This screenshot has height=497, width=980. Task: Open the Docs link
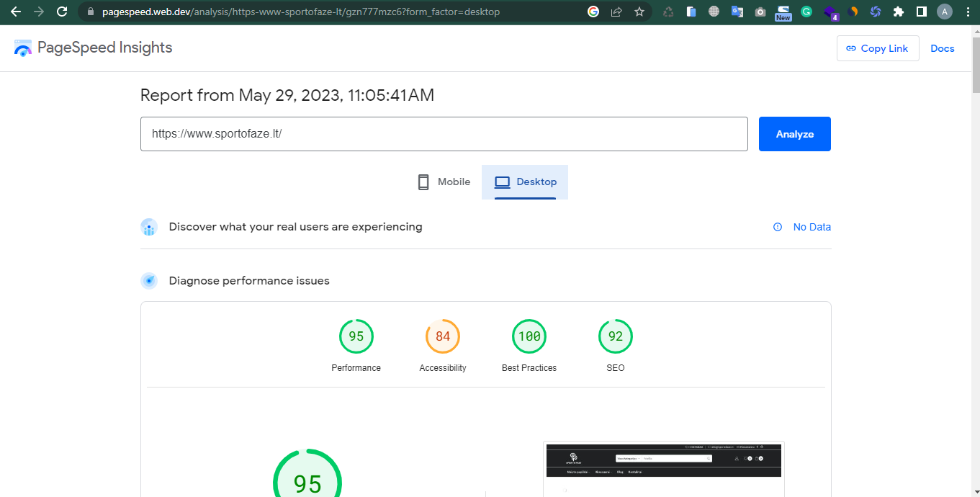[943, 48]
